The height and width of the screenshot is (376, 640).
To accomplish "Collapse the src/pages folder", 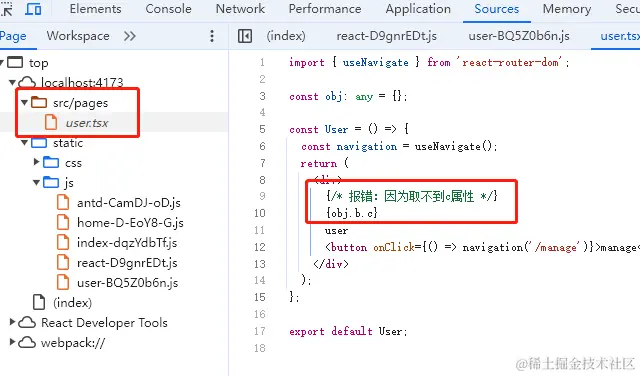I will [24, 102].
